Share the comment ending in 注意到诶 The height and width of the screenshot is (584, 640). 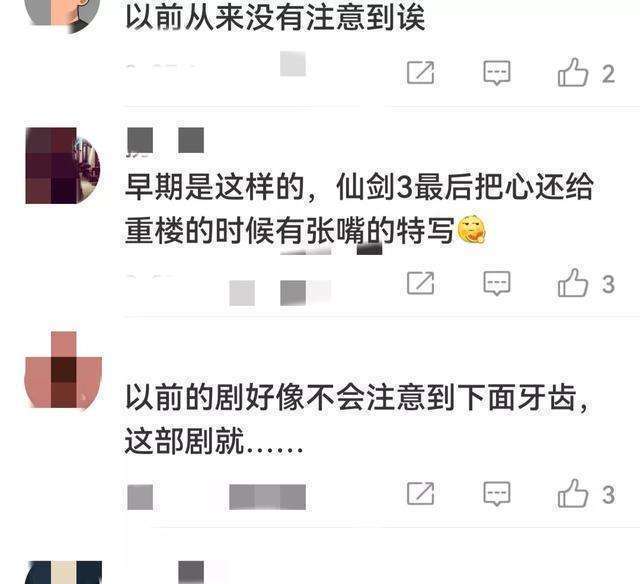click(x=420, y=73)
